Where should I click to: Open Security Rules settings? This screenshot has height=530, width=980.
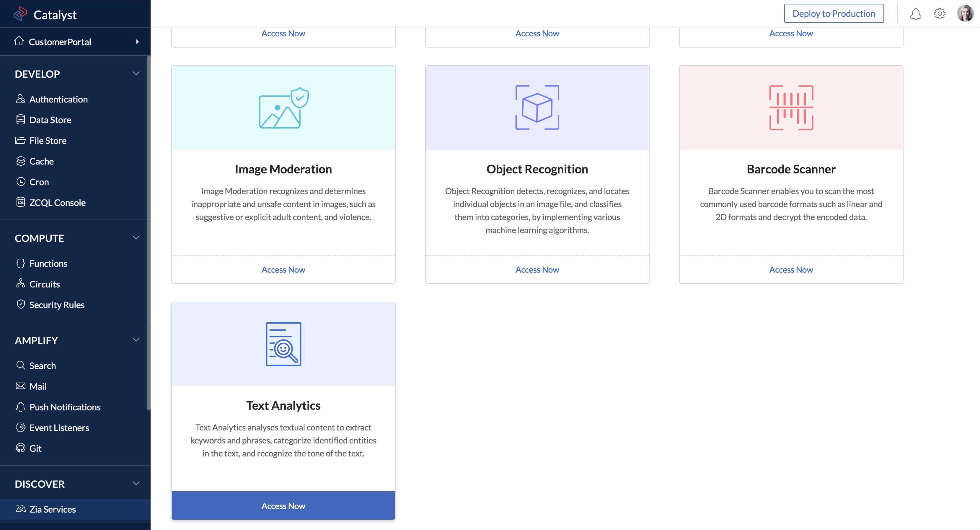point(57,305)
